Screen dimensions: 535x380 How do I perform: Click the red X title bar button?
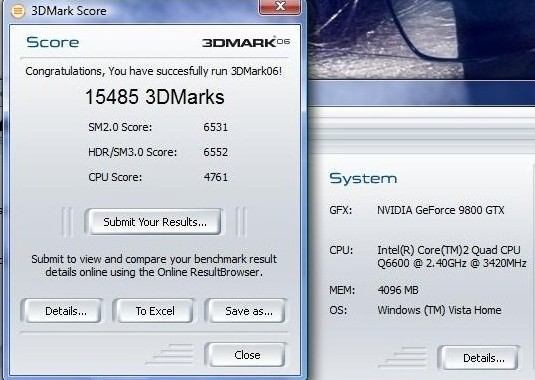(x=280, y=6)
